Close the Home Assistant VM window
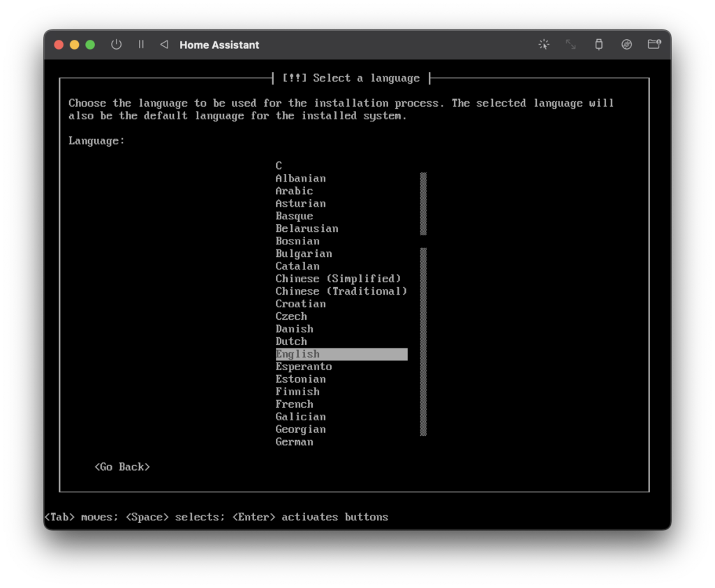The height and width of the screenshot is (588, 715). coord(59,45)
